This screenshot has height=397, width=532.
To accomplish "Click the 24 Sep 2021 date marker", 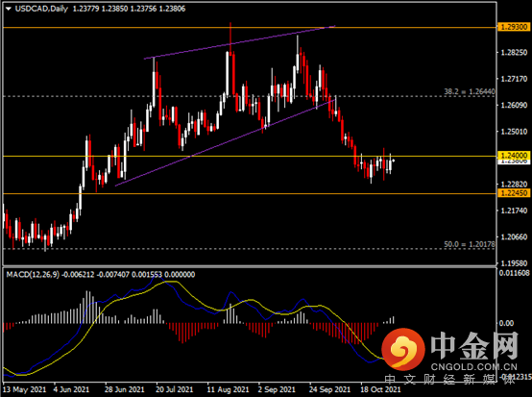I will pos(329,389).
